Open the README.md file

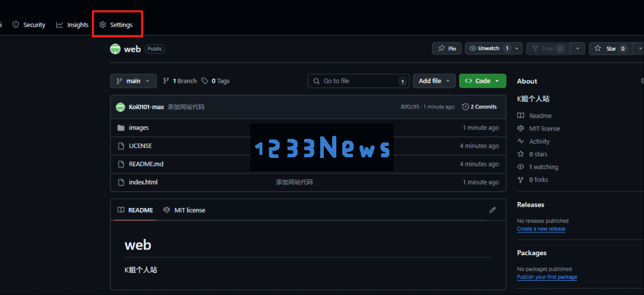pyautogui.click(x=146, y=164)
